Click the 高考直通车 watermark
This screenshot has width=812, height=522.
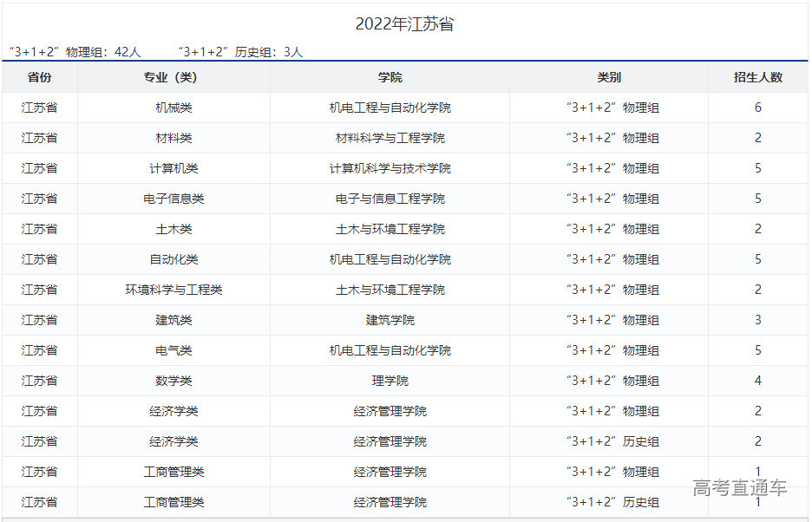coord(739,487)
